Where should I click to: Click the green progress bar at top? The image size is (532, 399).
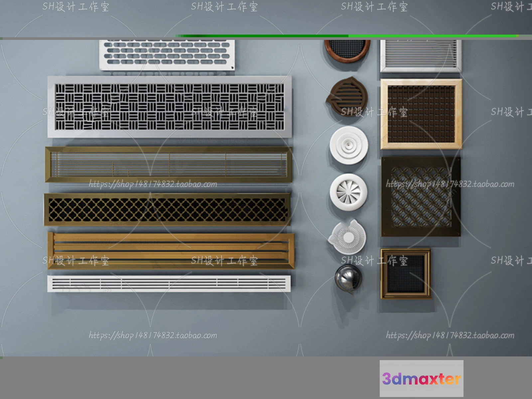266,36
